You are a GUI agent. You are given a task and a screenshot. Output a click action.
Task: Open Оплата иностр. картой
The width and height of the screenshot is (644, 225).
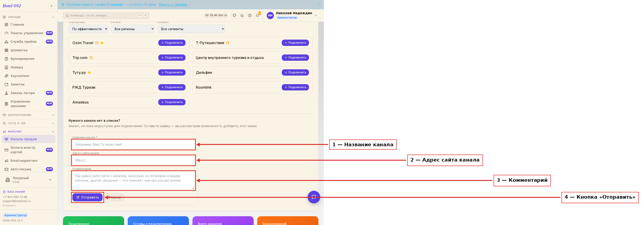(x=29, y=150)
